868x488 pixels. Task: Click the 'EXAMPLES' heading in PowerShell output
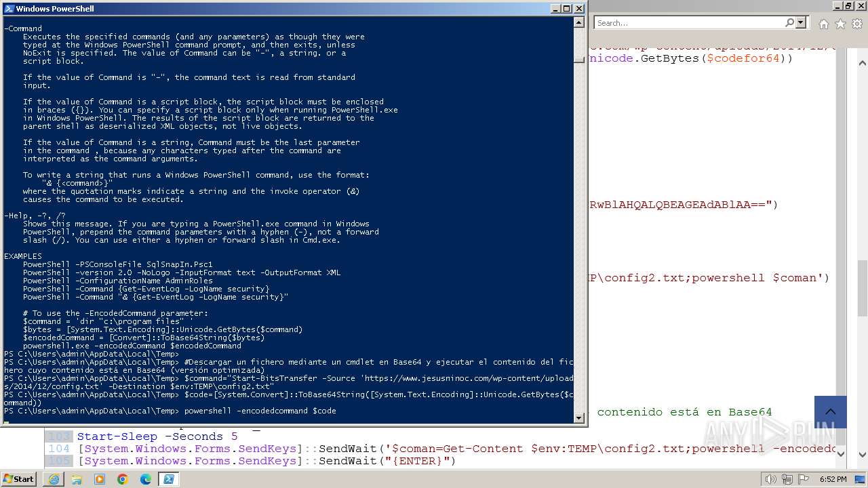tap(23, 256)
